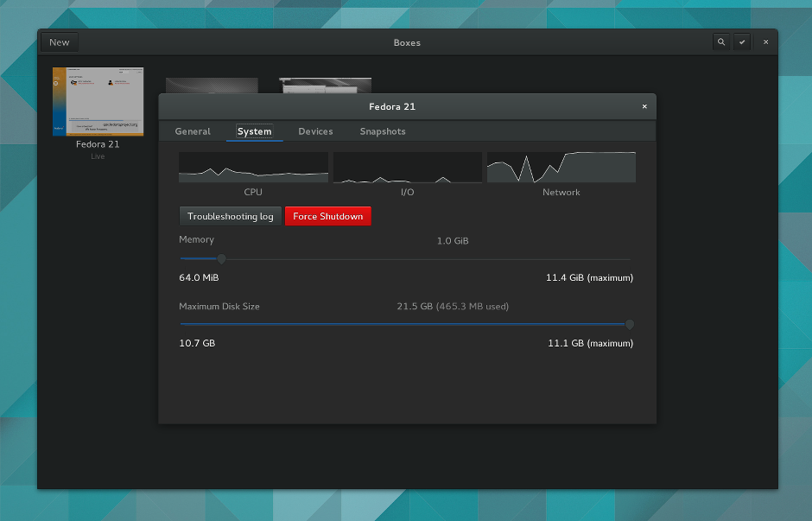Close the Fedora 21 properties dialog

click(644, 106)
